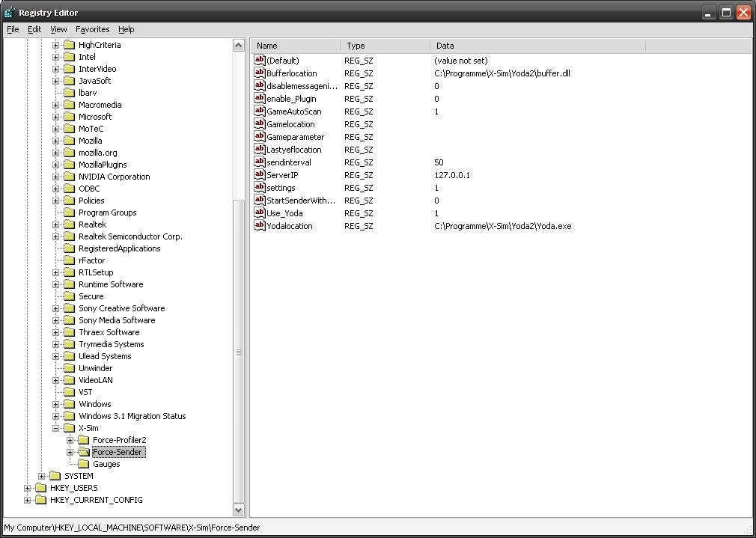
Task: Click the Gauges folder icon
Action: pyautogui.click(x=84, y=464)
